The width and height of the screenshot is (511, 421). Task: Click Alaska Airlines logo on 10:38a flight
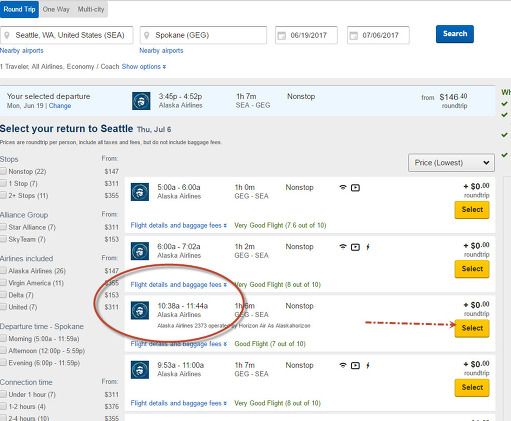(x=140, y=310)
